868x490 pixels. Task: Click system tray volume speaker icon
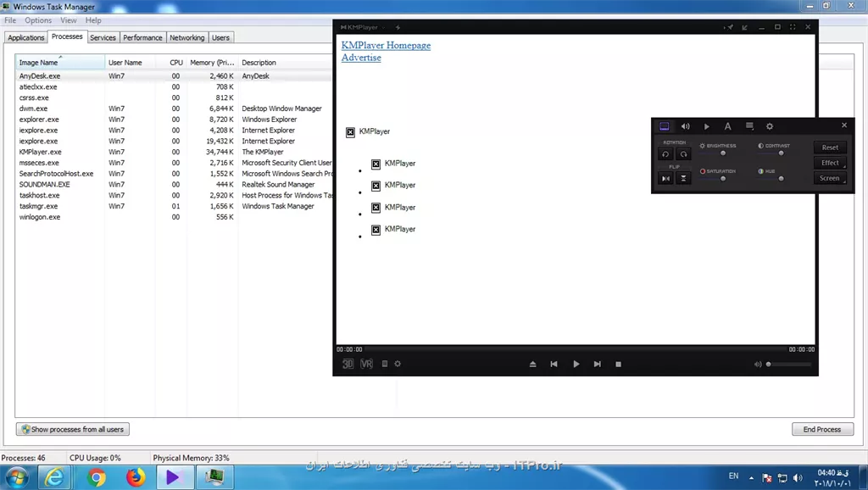pyautogui.click(x=798, y=477)
